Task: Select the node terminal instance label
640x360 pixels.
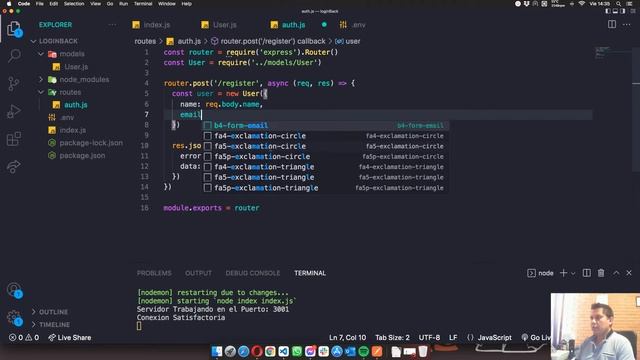Action: pos(540,273)
